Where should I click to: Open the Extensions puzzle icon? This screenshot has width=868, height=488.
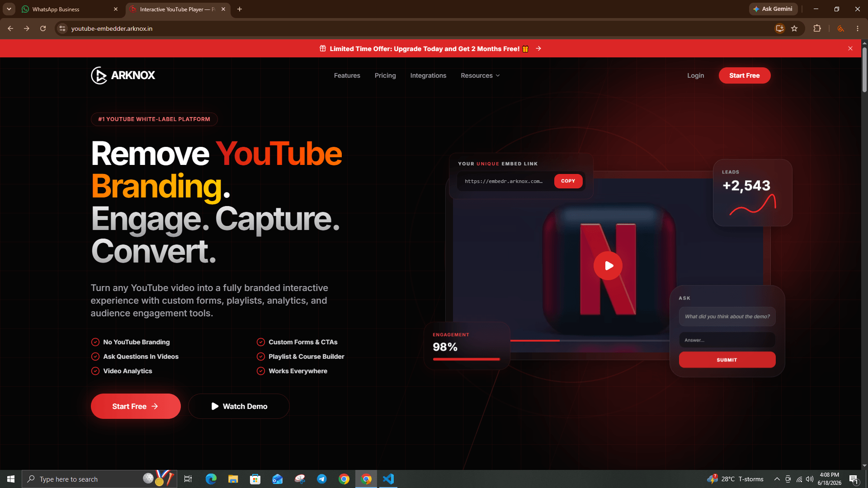click(x=817, y=28)
